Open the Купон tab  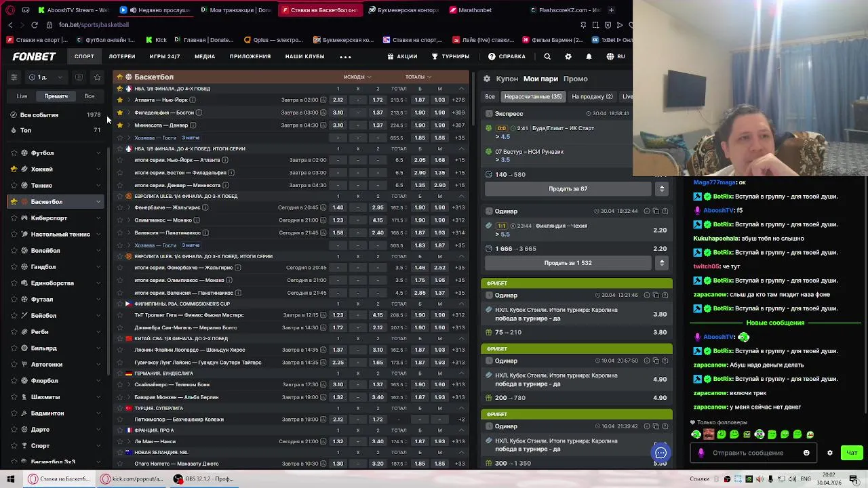click(507, 79)
